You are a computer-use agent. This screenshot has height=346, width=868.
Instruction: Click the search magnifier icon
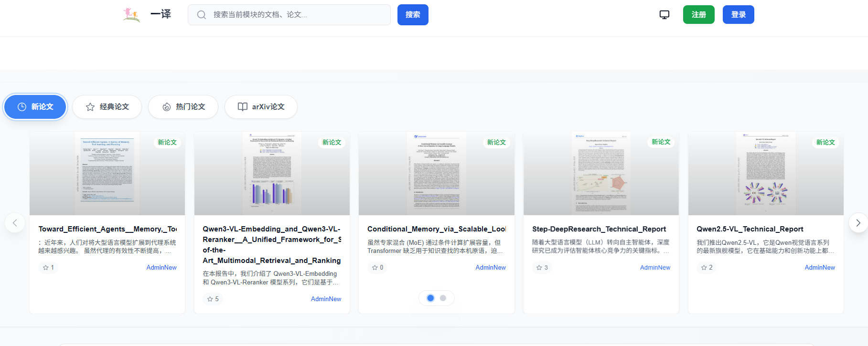pos(202,15)
